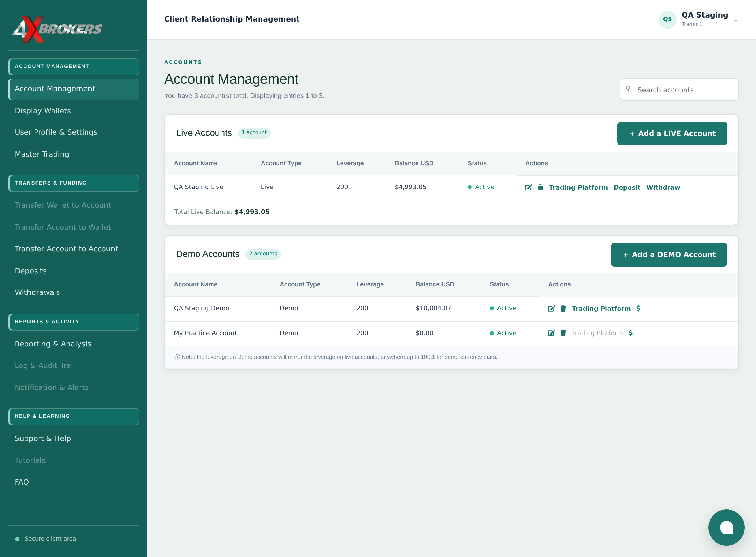
Task: Click the 4X Brokers logo
Action: click(x=57, y=29)
